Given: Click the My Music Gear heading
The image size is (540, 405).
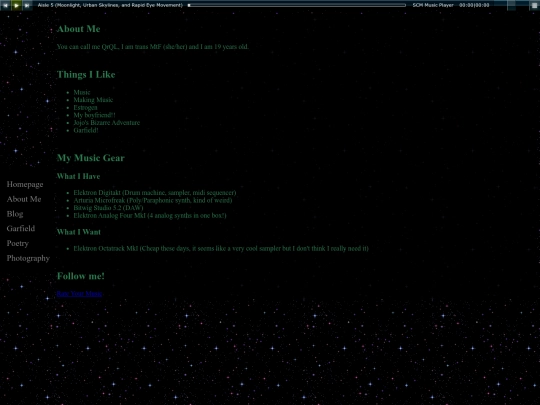Looking at the screenshot, I should point(91,158).
